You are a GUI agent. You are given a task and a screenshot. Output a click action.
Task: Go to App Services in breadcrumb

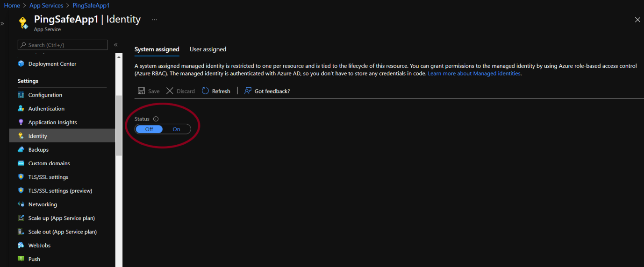pos(46,6)
